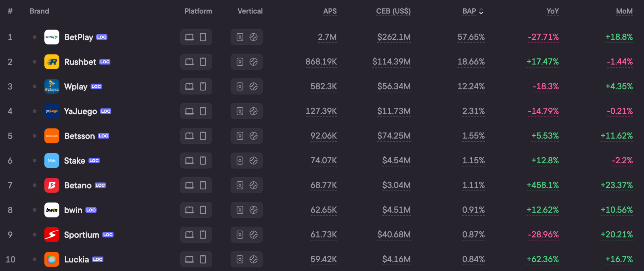The image size is (644, 271).
Task: Click the MoM column header
Action: coord(624,11)
